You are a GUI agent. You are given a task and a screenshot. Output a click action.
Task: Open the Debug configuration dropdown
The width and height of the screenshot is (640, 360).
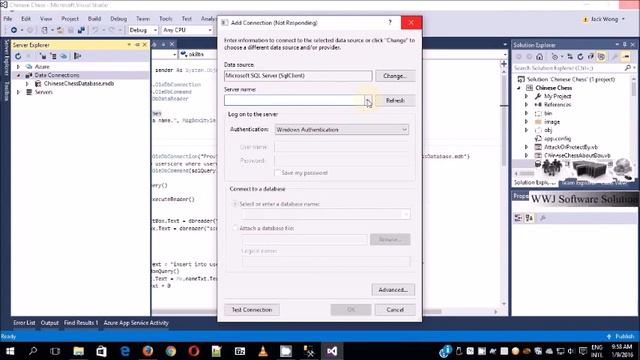[155, 30]
